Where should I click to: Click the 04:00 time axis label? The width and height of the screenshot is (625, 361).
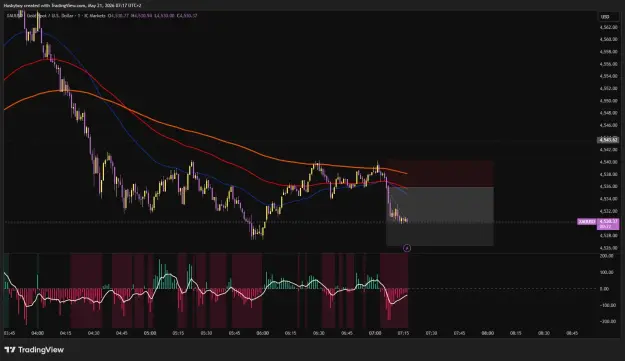click(x=37, y=333)
